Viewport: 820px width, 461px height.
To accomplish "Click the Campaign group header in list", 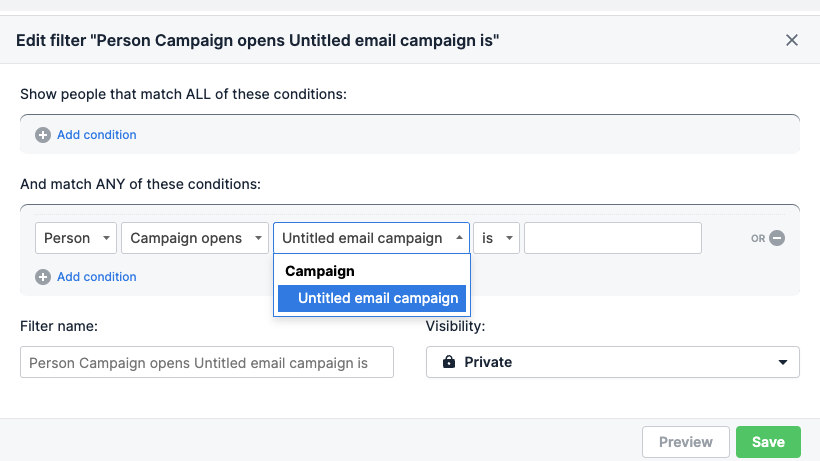I will tap(320, 271).
